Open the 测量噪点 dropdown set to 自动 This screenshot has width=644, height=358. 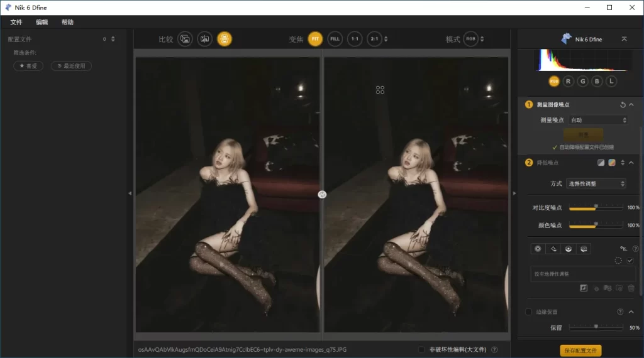pos(597,120)
